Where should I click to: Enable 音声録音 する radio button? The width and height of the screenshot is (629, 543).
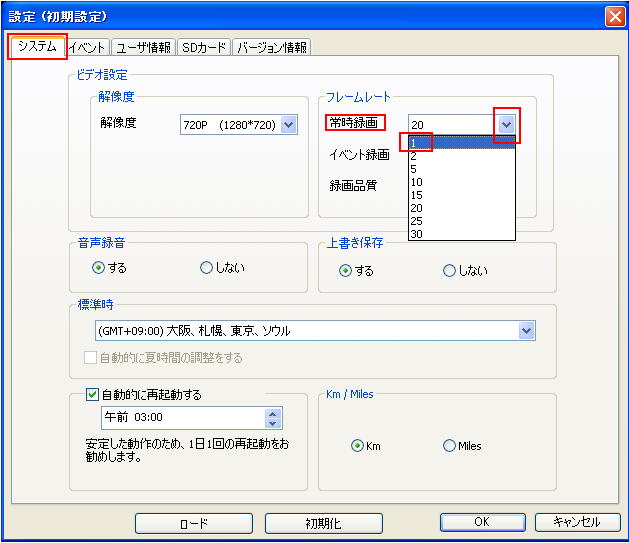pyautogui.click(x=98, y=267)
